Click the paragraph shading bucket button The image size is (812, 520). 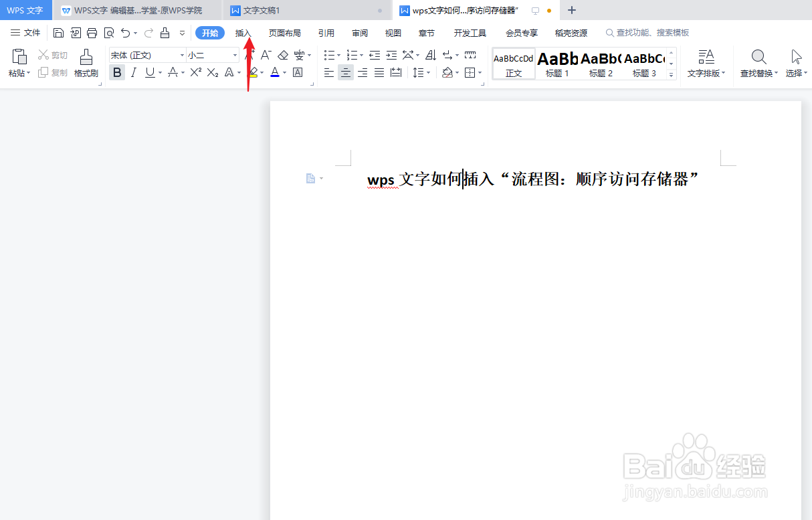447,72
